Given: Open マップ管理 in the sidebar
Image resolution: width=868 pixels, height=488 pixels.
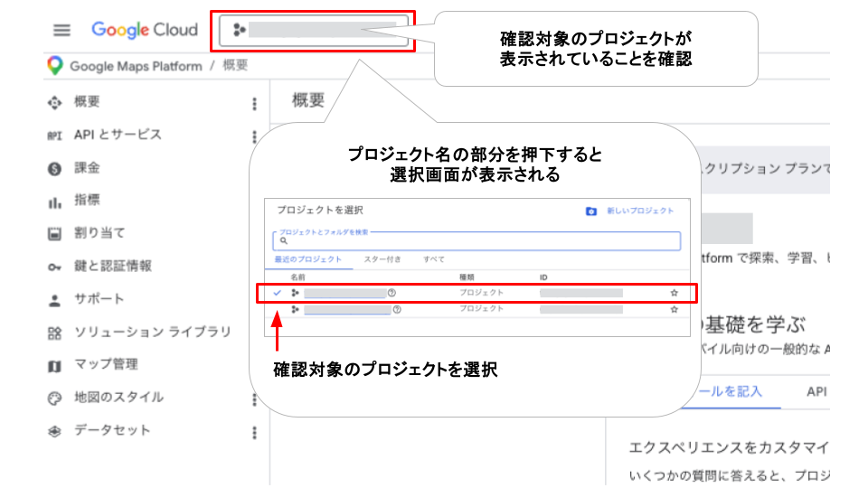Looking at the screenshot, I should [107, 364].
